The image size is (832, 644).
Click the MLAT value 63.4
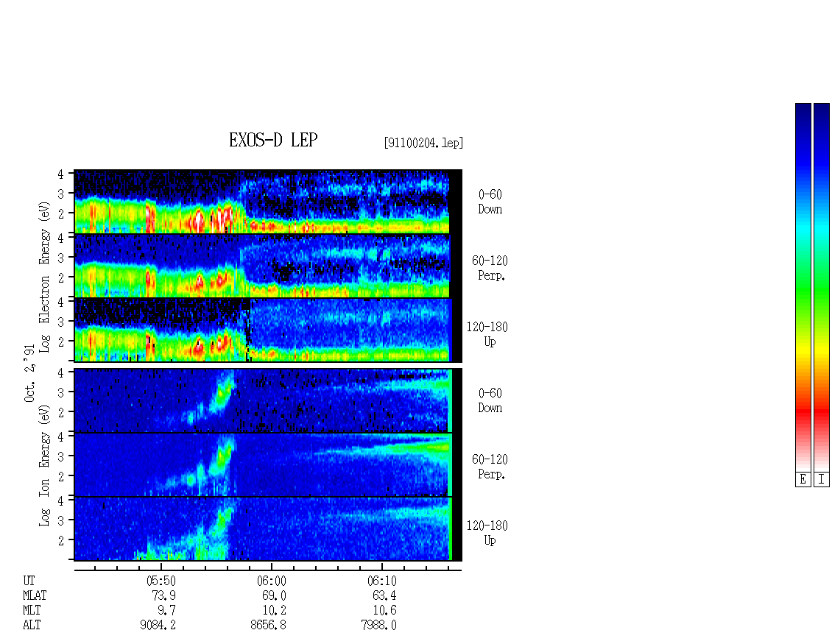pos(384,595)
